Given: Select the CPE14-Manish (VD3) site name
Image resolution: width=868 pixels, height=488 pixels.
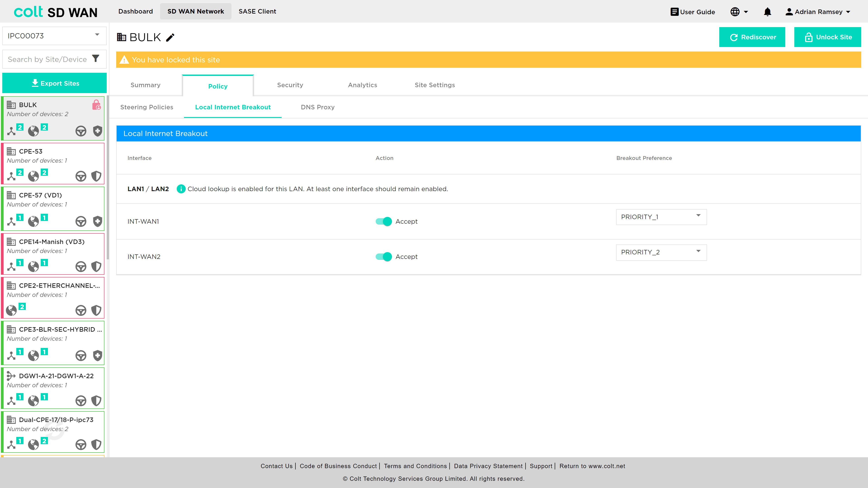Looking at the screenshot, I should coord(52,242).
